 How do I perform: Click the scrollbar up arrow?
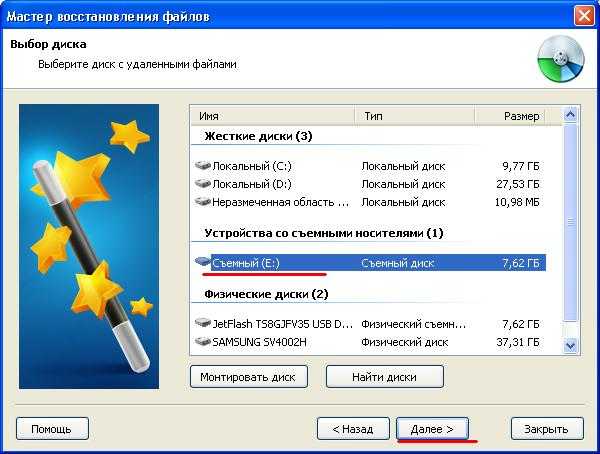coord(570,114)
